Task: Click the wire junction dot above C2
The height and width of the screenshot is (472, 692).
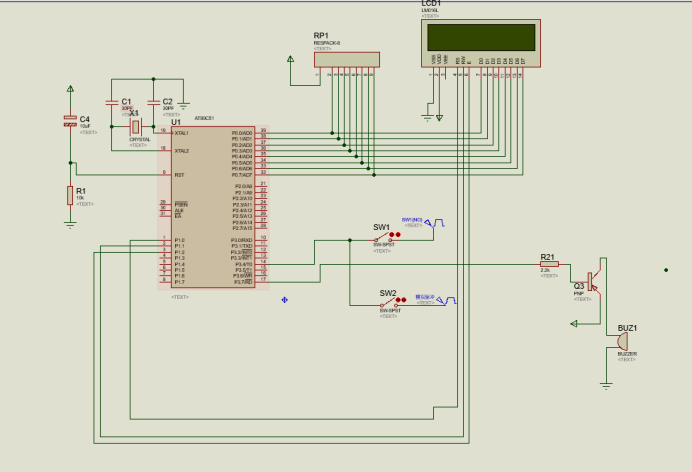Action: tap(154, 79)
